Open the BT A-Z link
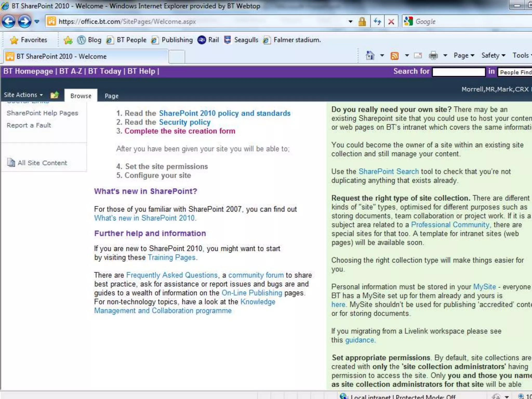This screenshot has width=532, height=399. click(x=71, y=71)
